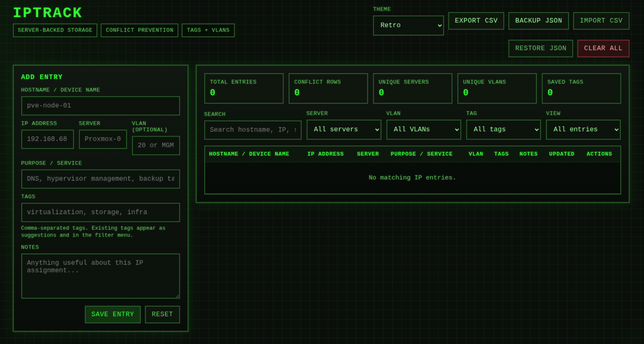Click the Restore JSON button

pyautogui.click(x=540, y=49)
